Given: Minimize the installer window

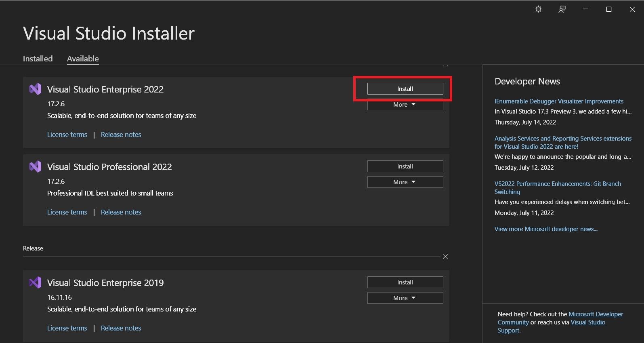Looking at the screenshot, I should point(585,9).
